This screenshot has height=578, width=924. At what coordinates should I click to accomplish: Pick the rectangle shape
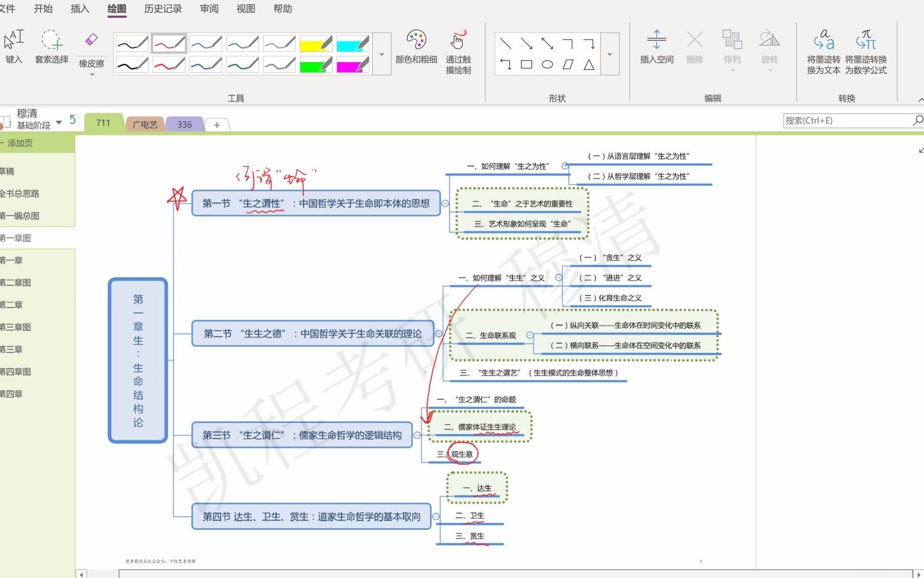tap(527, 65)
